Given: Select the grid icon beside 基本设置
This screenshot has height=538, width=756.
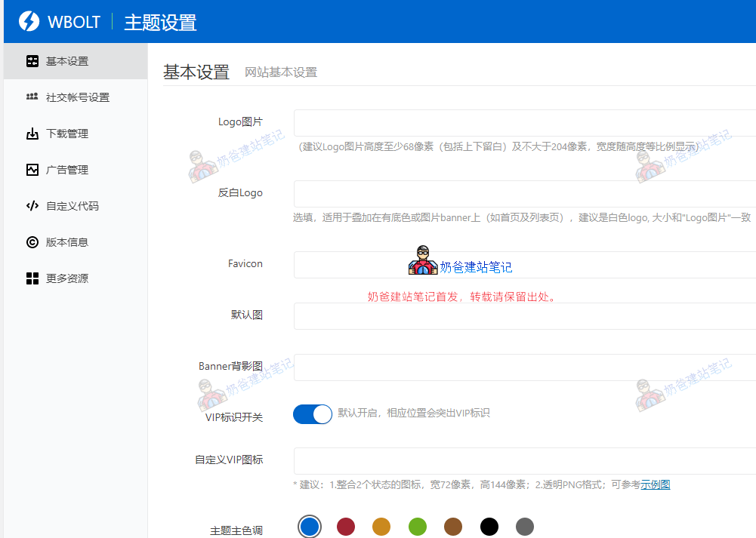Looking at the screenshot, I should click(x=32, y=61).
